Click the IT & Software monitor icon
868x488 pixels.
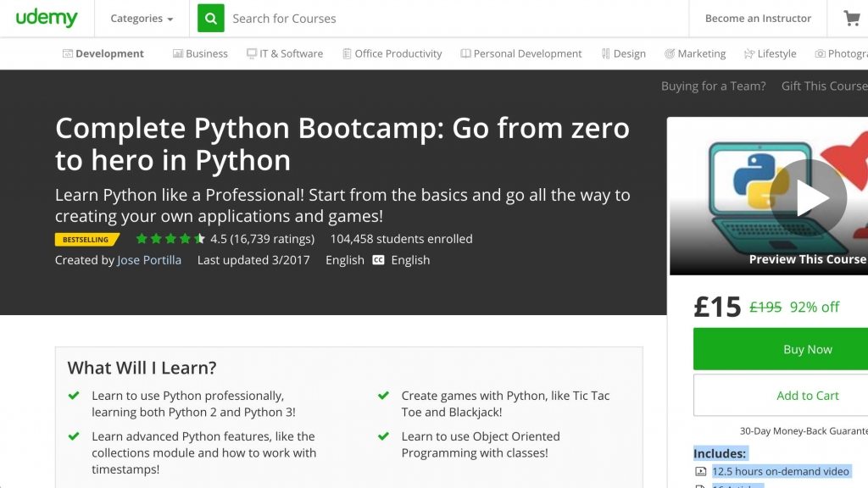pyautogui.click(x=252, y=53)
